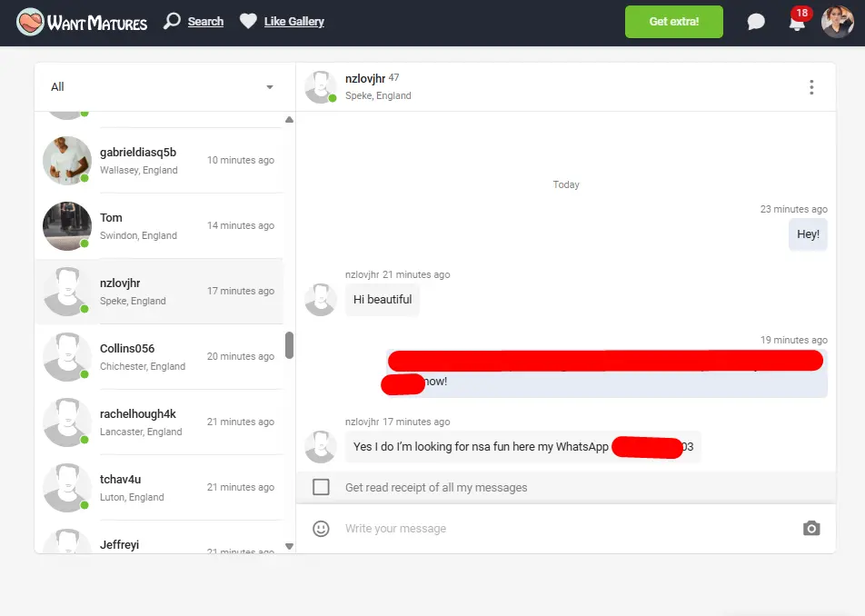Viewport: 865px width, 616px height.
Task: Open profile avatar in top bar
Action: tap(837, 22)
